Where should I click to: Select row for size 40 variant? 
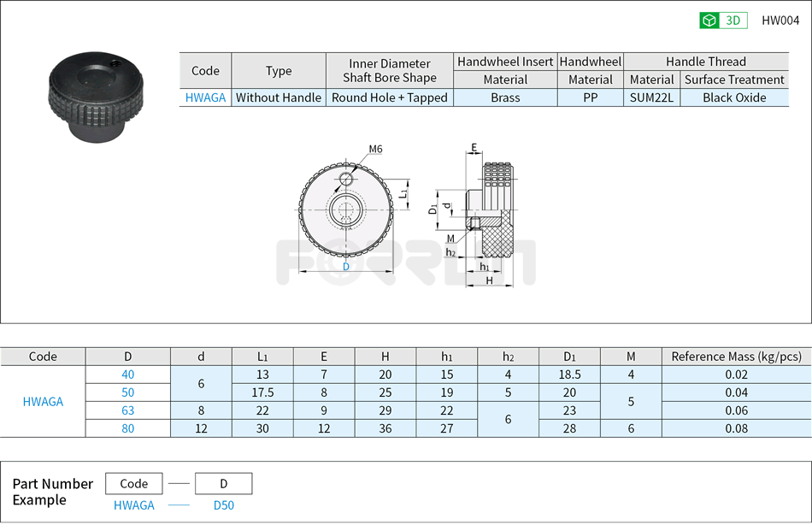127,375
